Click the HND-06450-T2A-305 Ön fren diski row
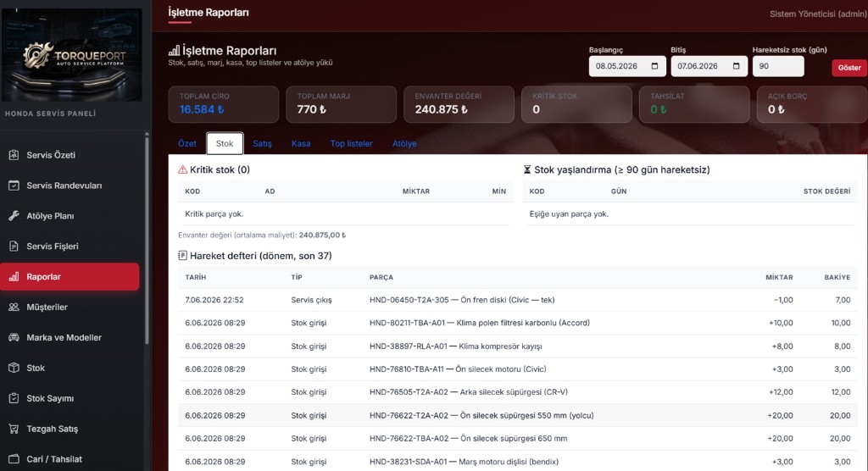This screenshot has height=471, width=868. point(518,300)
